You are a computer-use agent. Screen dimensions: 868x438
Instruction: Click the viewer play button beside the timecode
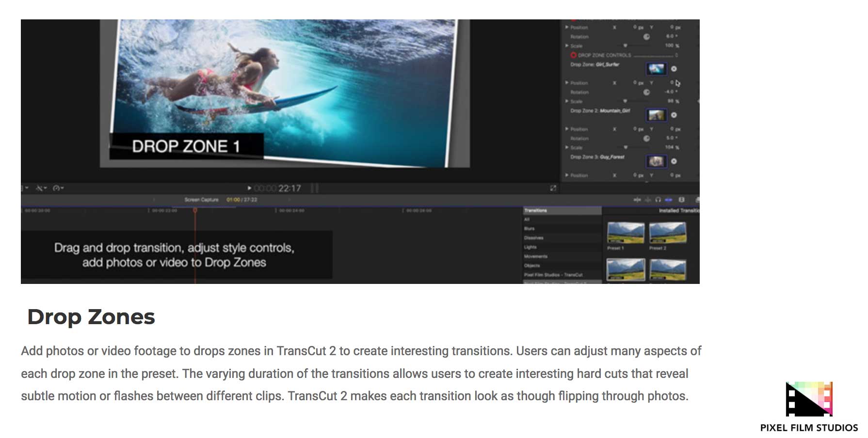[x=249, y=188]
